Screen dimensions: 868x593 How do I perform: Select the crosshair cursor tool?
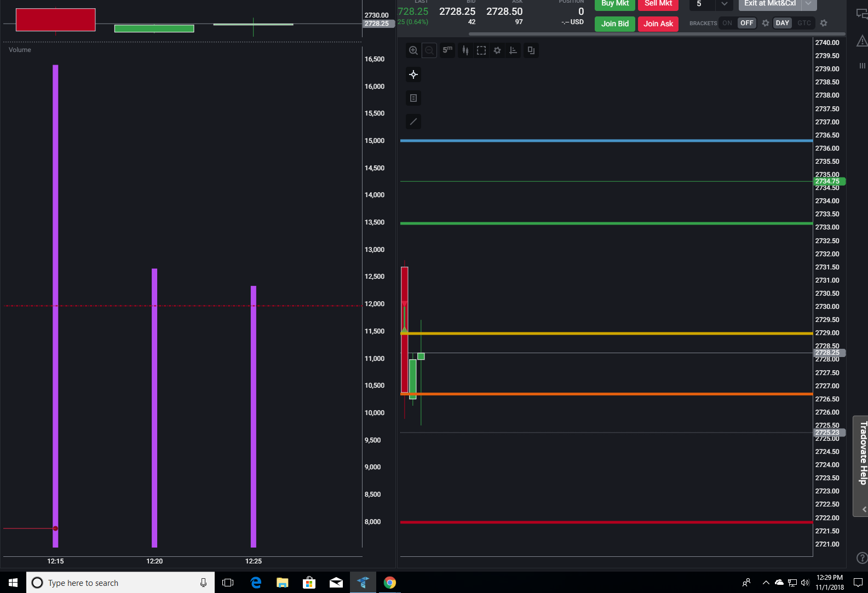pos(413,74)
